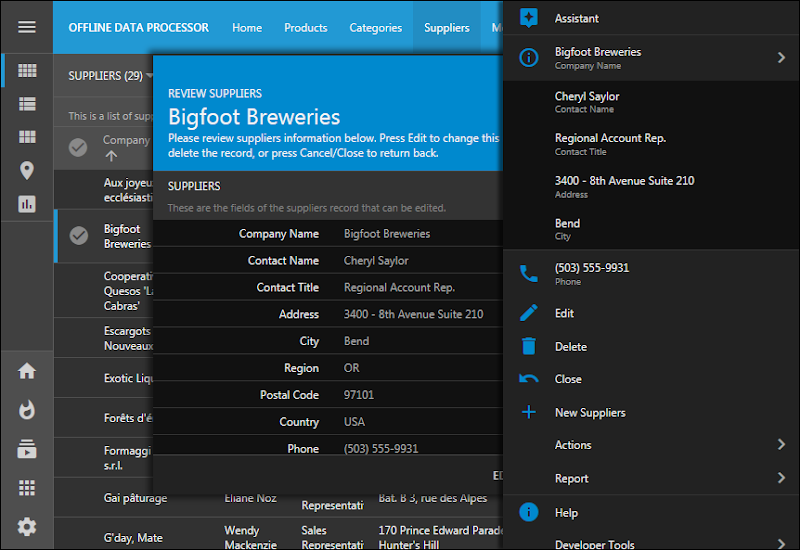Image resolution: width=800 pixels, height=550 pixels.
Task: Open the Home tab
Action: point(247,28)
